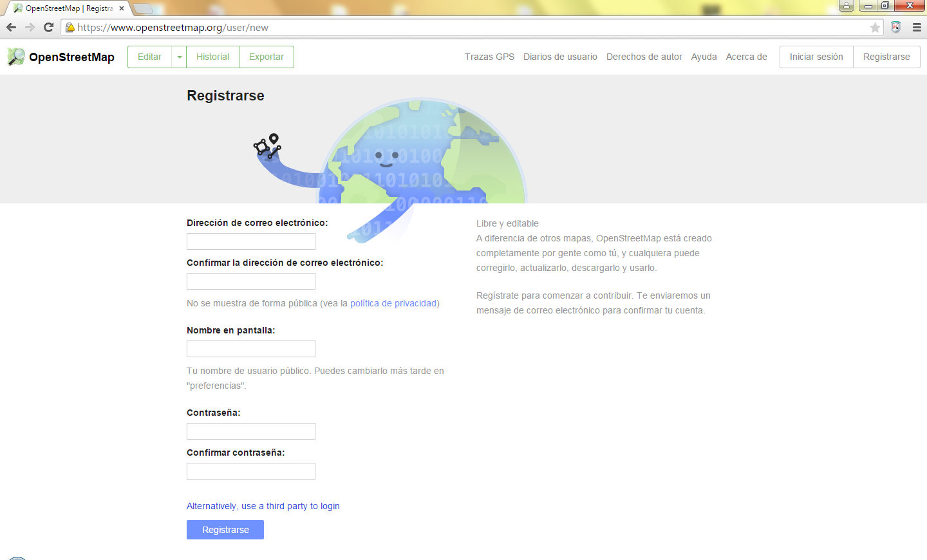Screen dimensions: 927x560
Task: Go to Derechos de autor
Action: point(644,57)
